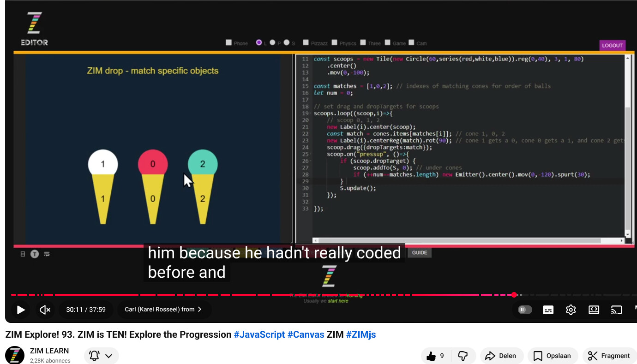Create a clip with the Fragment button
The image size is (637, 364).
[609, 356]
